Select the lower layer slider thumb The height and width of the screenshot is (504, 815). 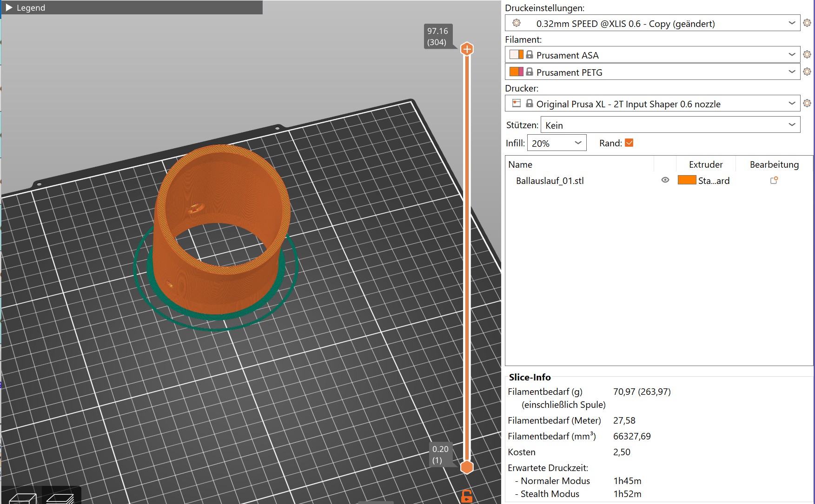(x=467, y=467)
